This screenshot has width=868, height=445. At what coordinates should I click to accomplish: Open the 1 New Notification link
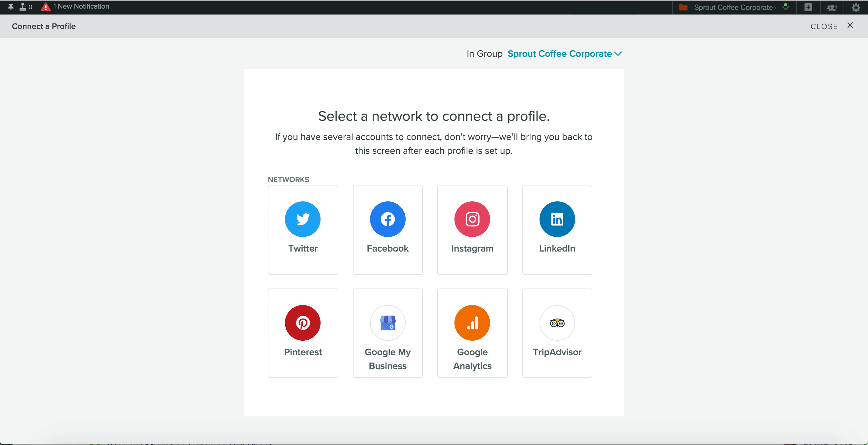coord(81,6)
